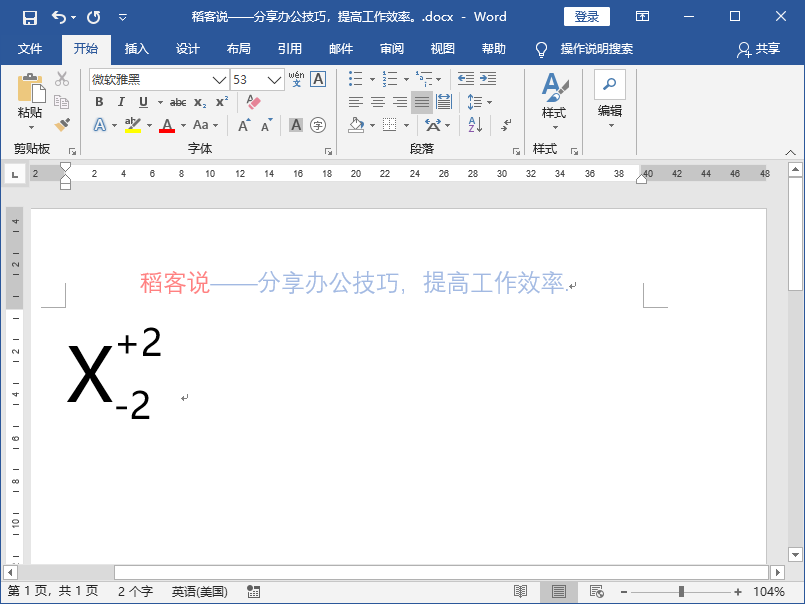Expand the numbering list dropdown arrow
This screenshot has width=805, height=604.
pyautogui.click(x=406, y=79)
